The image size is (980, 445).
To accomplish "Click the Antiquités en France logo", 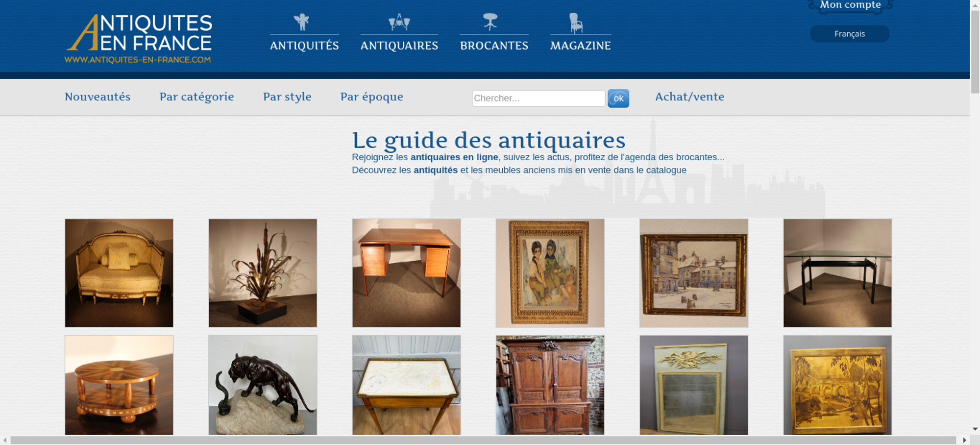I will (139, 39).
